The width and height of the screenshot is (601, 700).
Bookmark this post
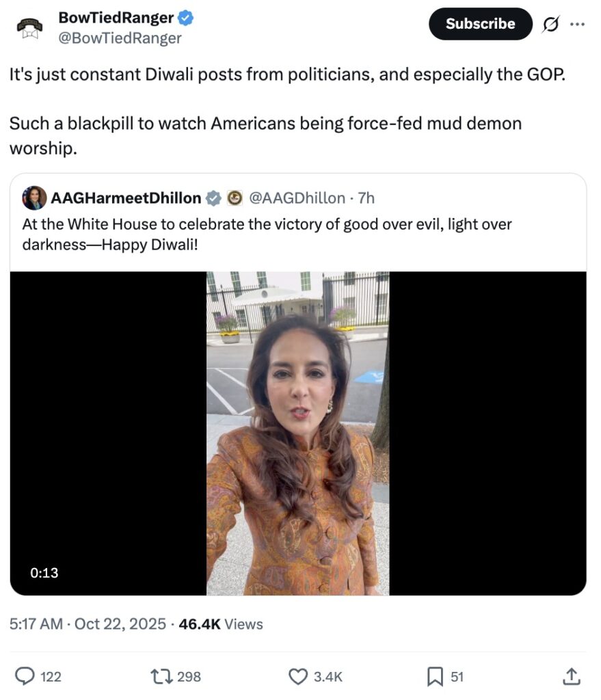click(435, 676)
